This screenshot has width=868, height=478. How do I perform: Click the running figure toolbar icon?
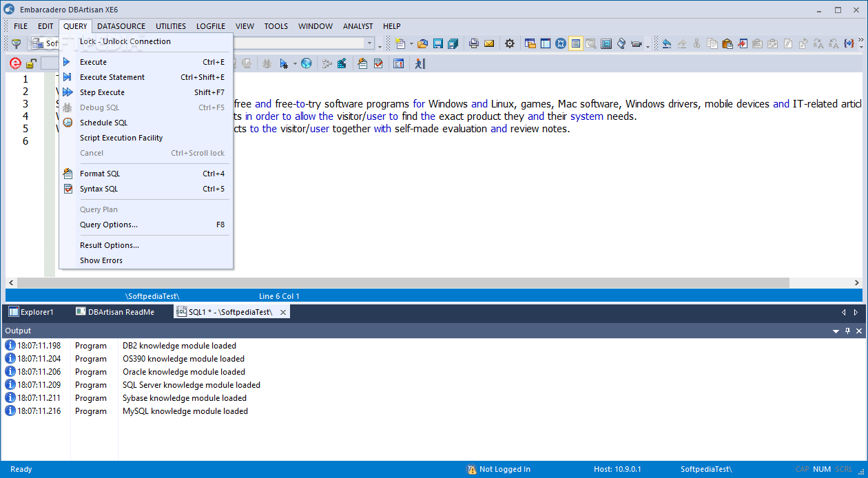click(420, 63)
